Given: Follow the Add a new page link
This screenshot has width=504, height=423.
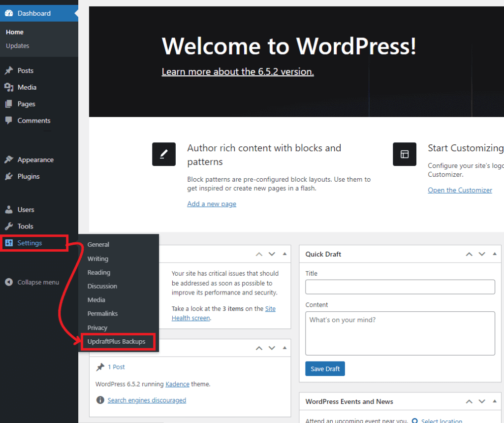Looking at the screenshot, I should point(212,204).
